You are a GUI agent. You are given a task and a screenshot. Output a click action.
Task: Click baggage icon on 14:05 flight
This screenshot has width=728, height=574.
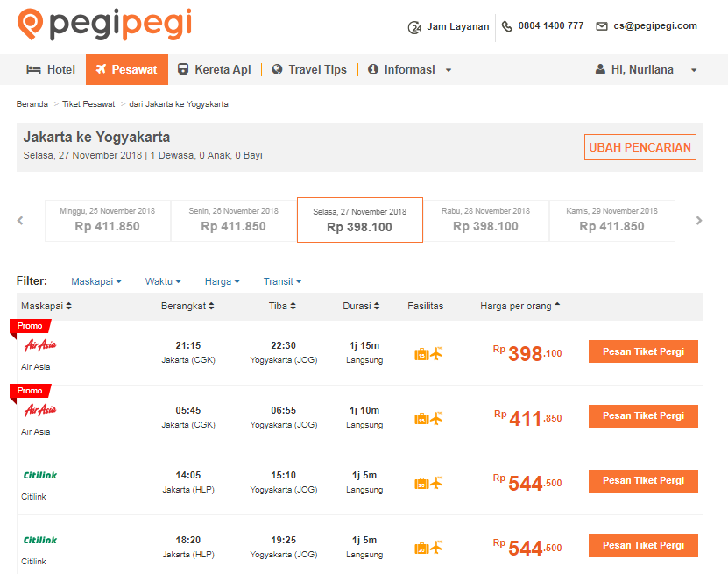(421, 484)
